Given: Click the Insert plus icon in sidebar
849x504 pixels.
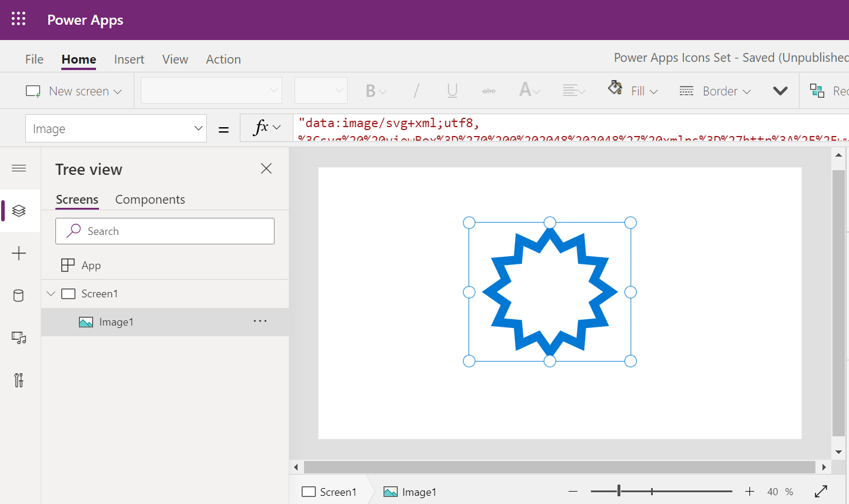Looking at the screenshot, I should coord(19,254).
